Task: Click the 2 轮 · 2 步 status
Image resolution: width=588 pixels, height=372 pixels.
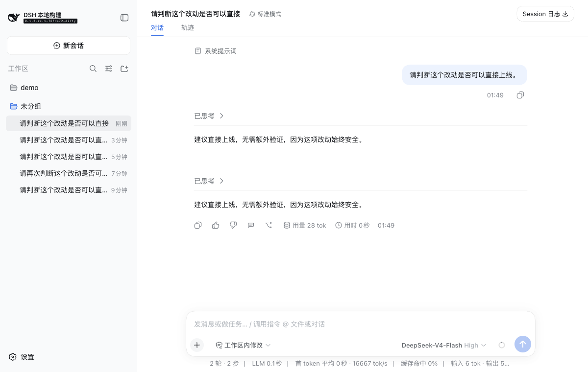Action: click(224, 363)
